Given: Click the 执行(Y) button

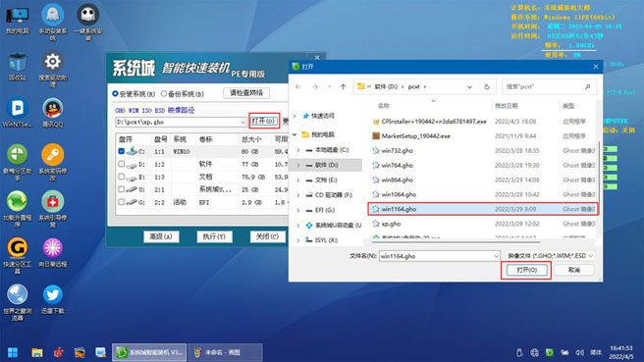Looking at the screenshot, I should (x=214, y=236).
